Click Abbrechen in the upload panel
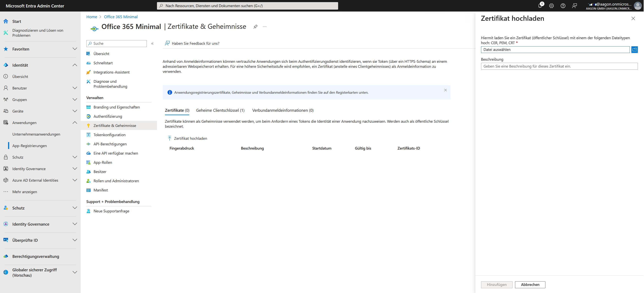644x293 pixels. coord(530,285)
